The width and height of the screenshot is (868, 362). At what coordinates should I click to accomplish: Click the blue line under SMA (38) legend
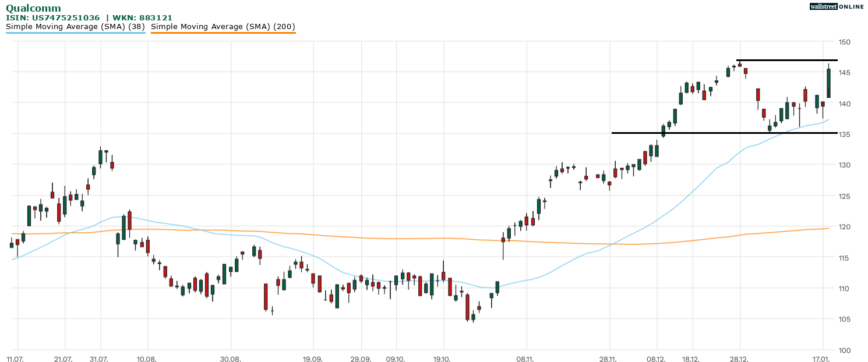pos(75,33)
